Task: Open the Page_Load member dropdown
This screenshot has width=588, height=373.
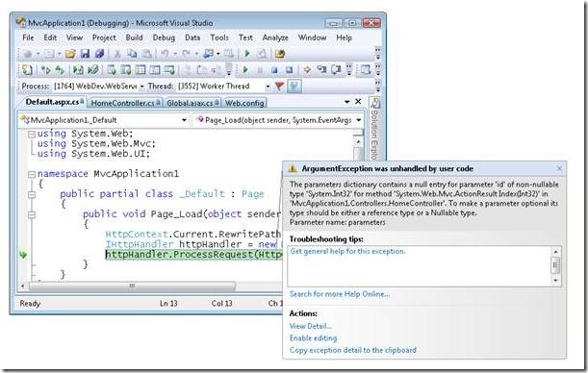Action: pos(359,120)
